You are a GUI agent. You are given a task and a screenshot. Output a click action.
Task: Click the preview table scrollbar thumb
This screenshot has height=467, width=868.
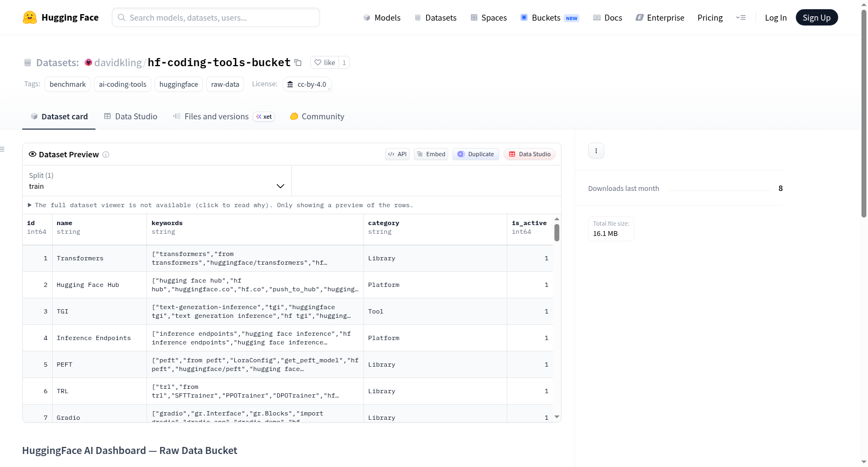(x=557, y=233)
